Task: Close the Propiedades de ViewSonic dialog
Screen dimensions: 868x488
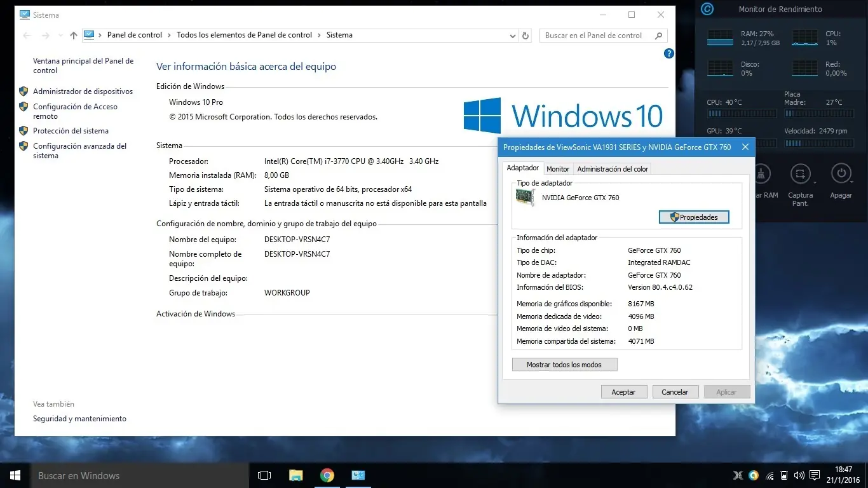Action: tap(745, 147)
